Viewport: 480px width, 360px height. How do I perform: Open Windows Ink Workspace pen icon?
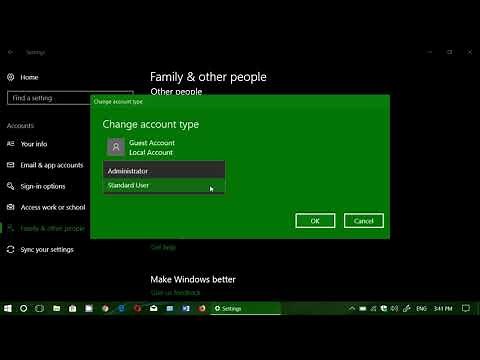pyautogui.click(x=406, y=308)
